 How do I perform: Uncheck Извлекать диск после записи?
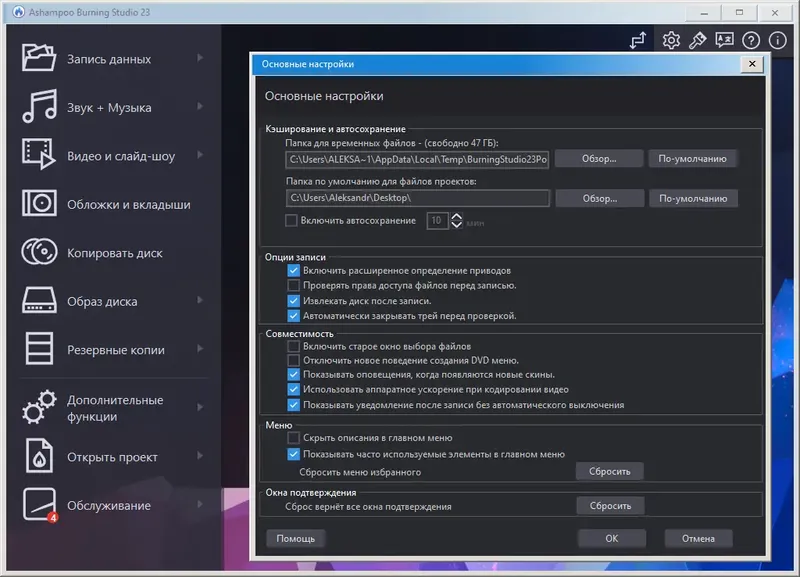[x=293, y=301]
